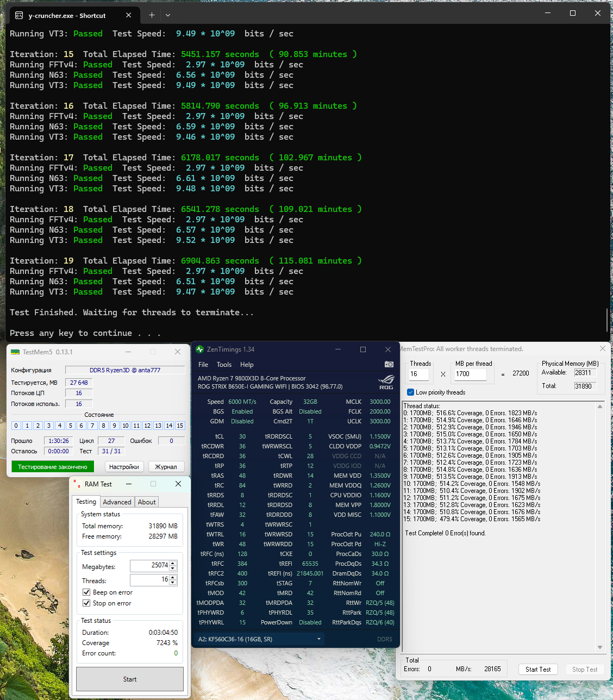Image resolution: width=613 pixels, height=700 pixels.
Task: Click RAM Test Threads field showing 16
Action: pyautogui.click(x=149, y=580)
